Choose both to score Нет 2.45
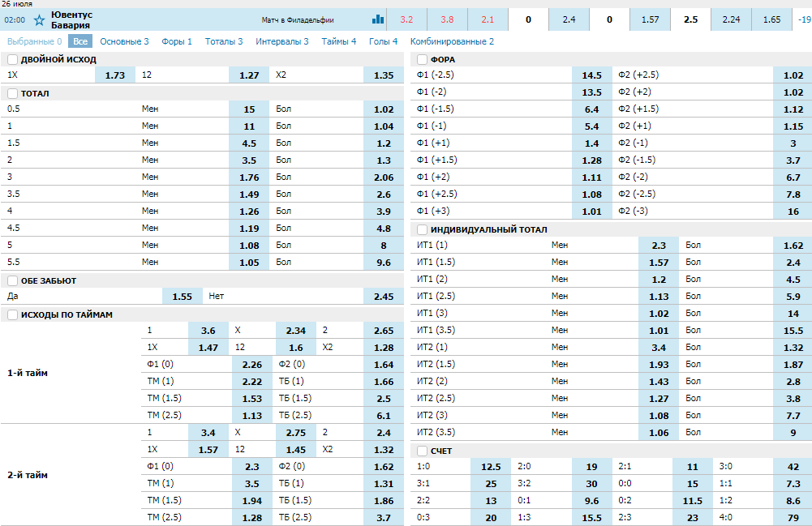This screenshot has height=526, width=812. 384,297
